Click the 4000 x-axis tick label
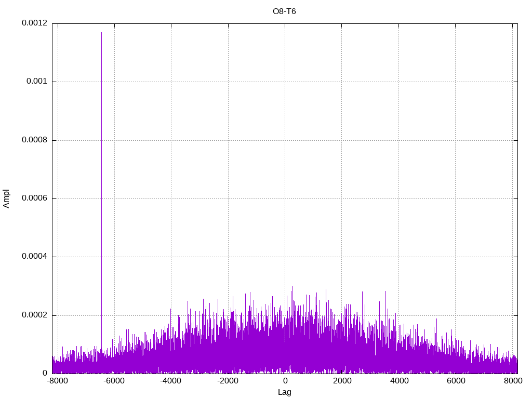The width and height of the screenshot is (532, 399). point(398,381)
